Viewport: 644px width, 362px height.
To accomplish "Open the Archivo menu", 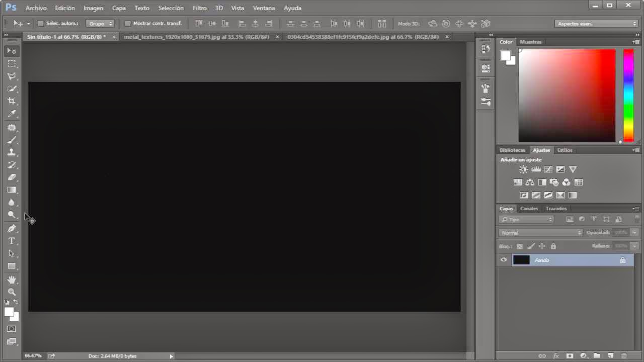I will point(36,8).
